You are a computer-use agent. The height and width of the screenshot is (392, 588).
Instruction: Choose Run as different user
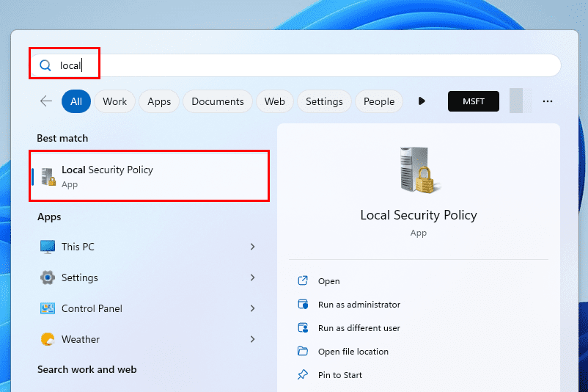(x=359, y=328)
